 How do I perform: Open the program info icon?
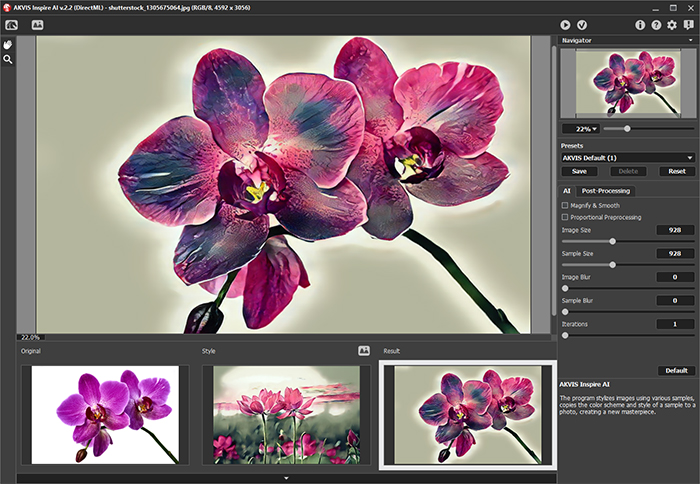tap(640, 24)
